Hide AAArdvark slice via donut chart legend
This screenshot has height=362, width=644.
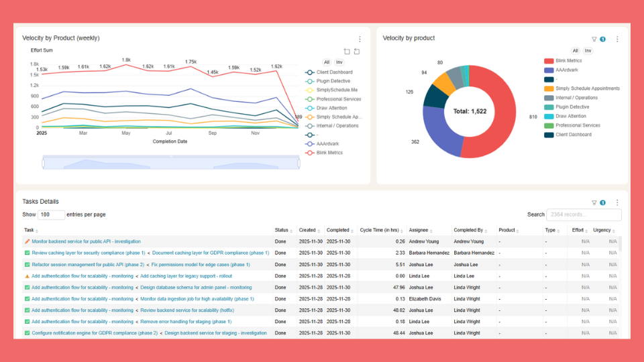[x=566, y=70]
